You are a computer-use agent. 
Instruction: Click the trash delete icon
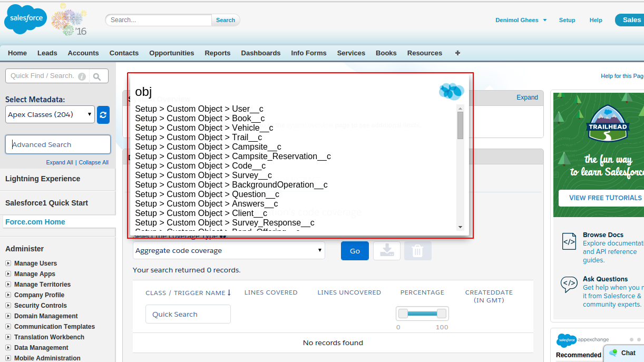[x=417, y=251]
